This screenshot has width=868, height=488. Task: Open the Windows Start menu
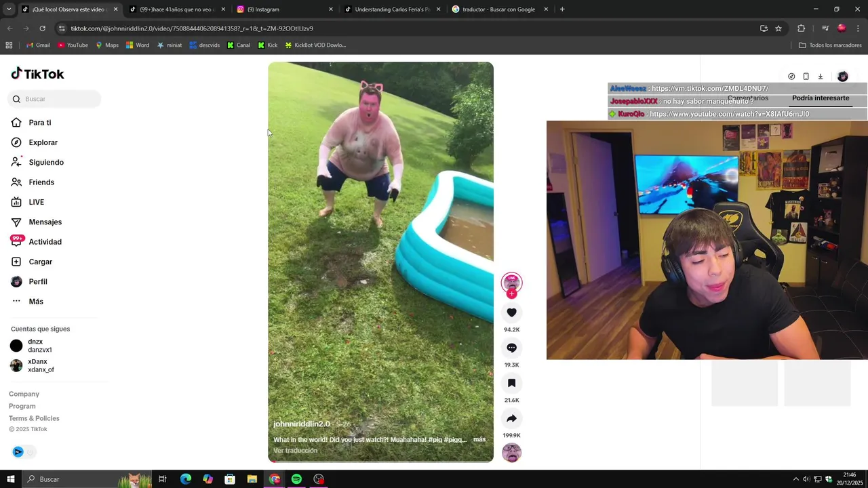10,479
